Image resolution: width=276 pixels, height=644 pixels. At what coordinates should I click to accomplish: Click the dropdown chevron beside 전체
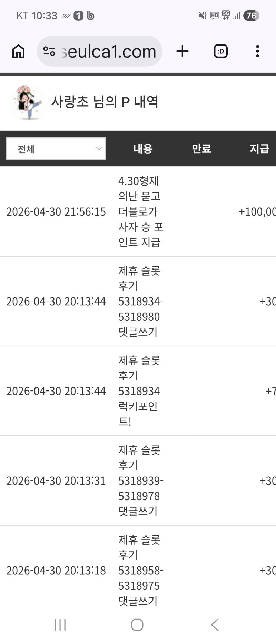coord(99,149)
